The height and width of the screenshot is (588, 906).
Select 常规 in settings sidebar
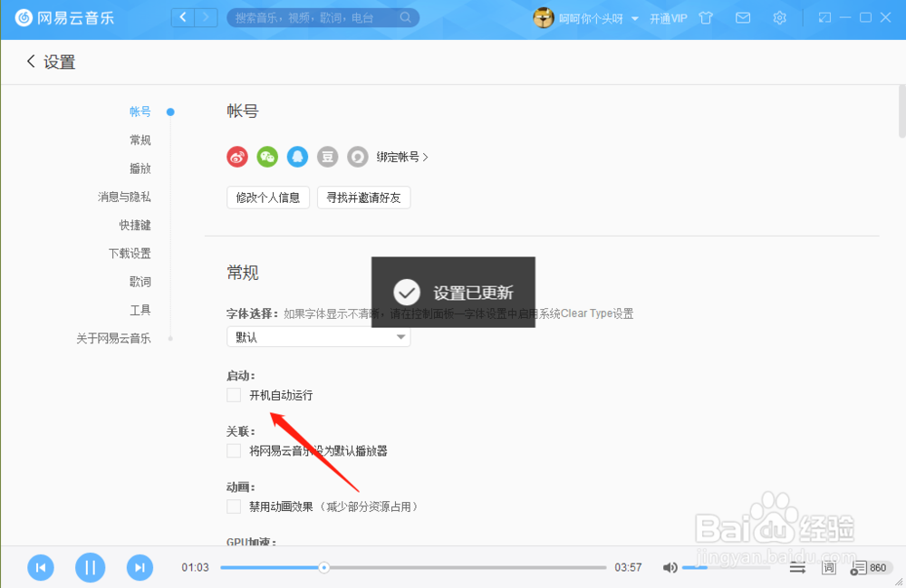click(140, 140)
